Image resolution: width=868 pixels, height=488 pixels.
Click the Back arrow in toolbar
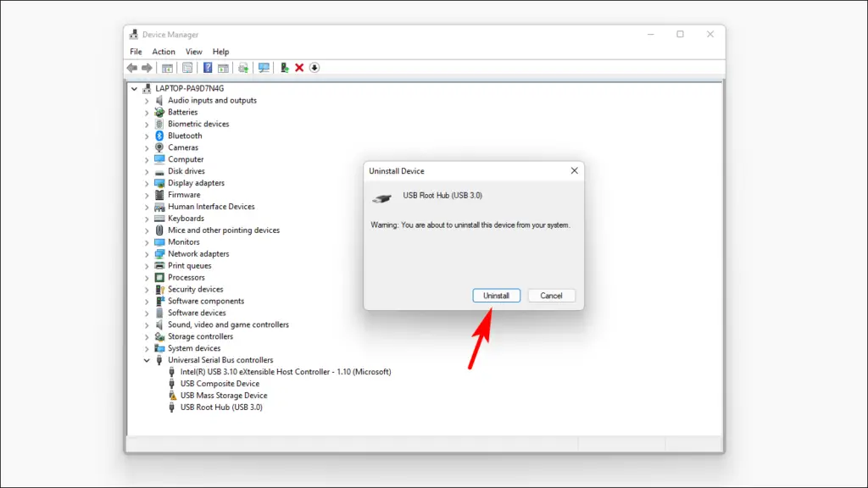point(131,68)
